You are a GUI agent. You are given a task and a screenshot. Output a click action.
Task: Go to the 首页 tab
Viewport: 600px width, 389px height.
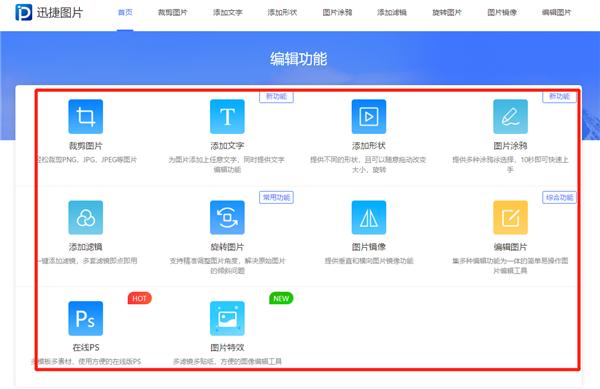(x=125, y=13)
